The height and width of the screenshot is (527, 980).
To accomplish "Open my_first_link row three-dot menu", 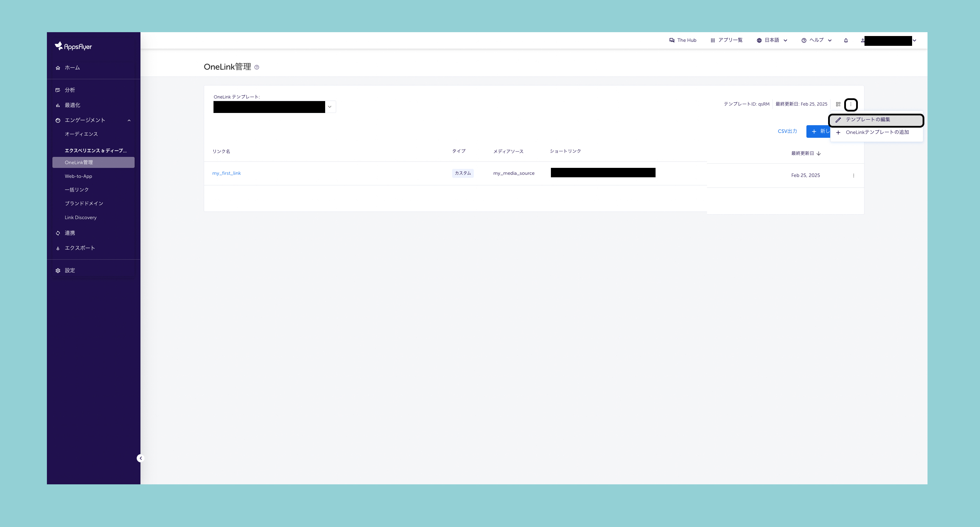I will [x=853, y=175].
